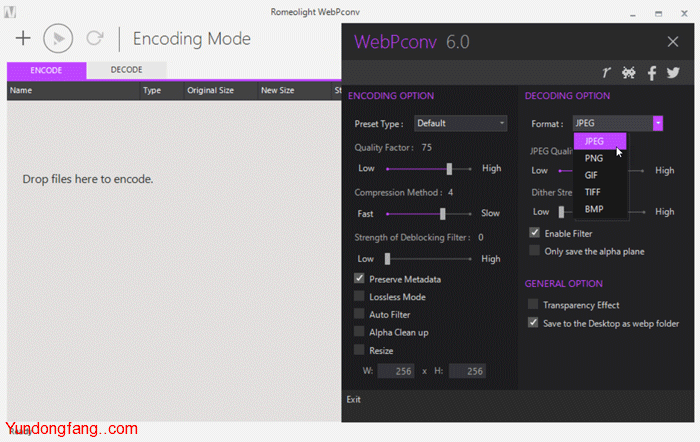Toggle Save to the Desktop as webp folder
Screen dimensions: 700x442
533,322
